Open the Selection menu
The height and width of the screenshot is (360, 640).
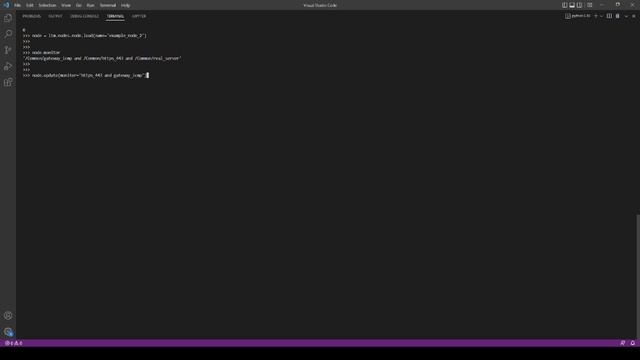(x=47, y=5)
